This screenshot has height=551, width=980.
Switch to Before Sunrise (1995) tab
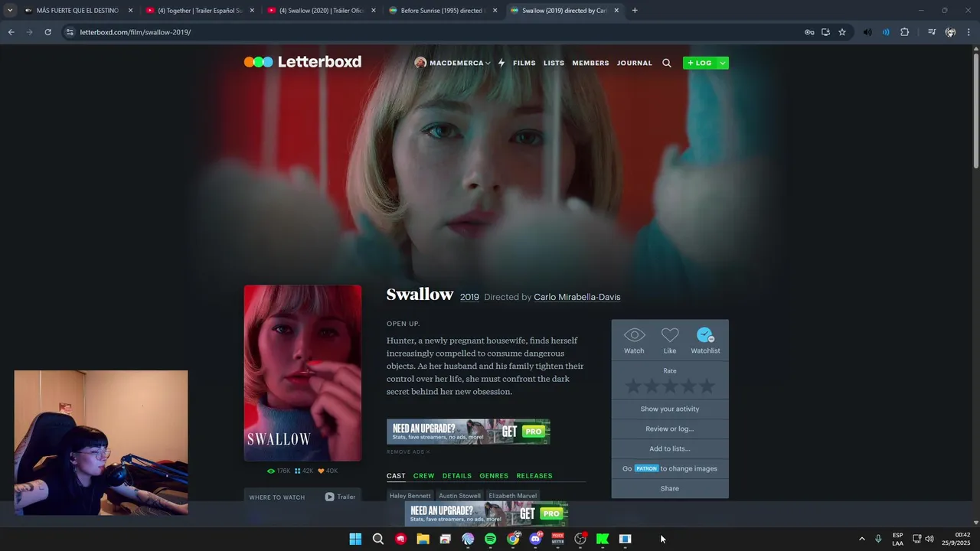click(444, 11)
